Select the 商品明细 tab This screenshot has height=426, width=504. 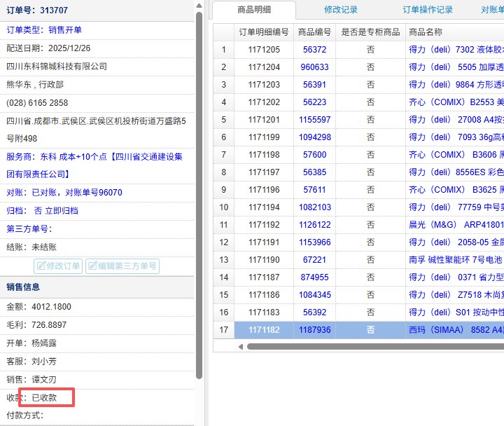[x=254, y=10]
